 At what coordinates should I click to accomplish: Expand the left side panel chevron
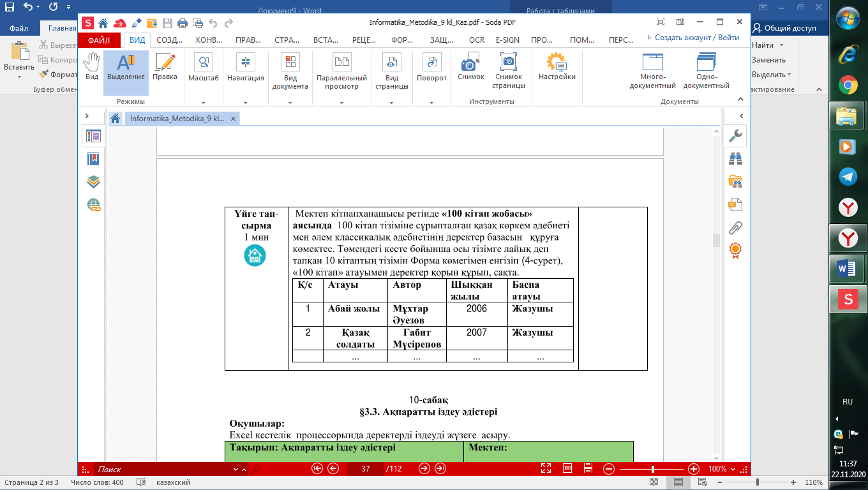[87, 116]
